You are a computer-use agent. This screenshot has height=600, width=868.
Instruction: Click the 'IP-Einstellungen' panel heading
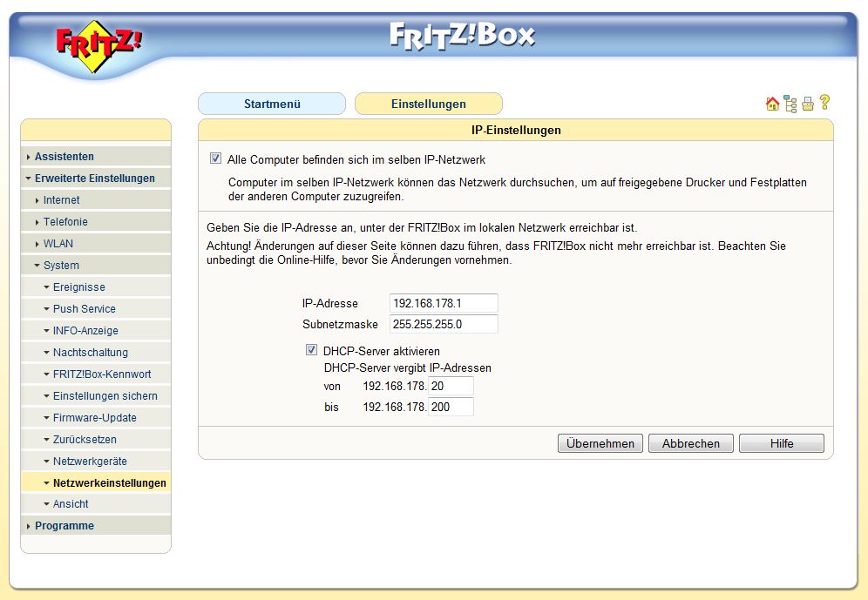pos(516,130)
